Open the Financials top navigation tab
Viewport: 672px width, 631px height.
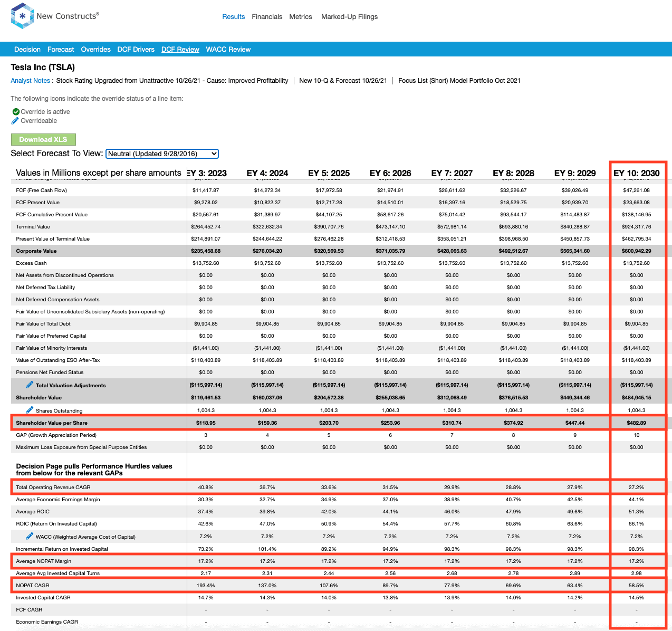(x=267, y=17)
